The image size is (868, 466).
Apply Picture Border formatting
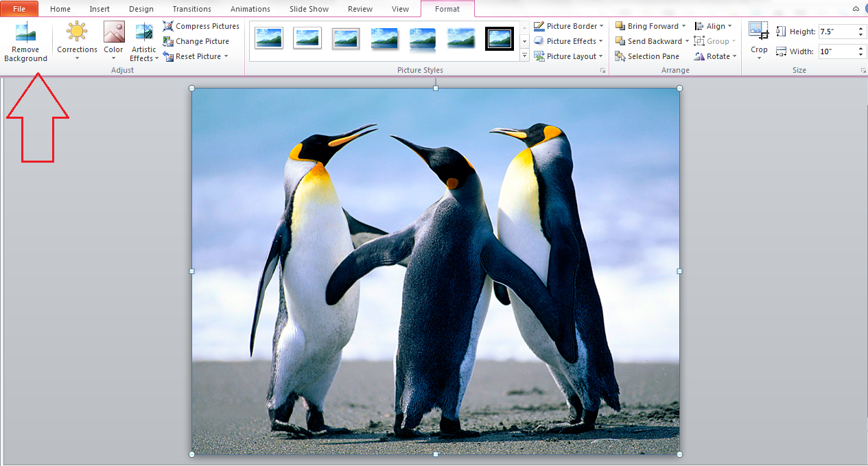pyautogui.click(x=568, y=25)
